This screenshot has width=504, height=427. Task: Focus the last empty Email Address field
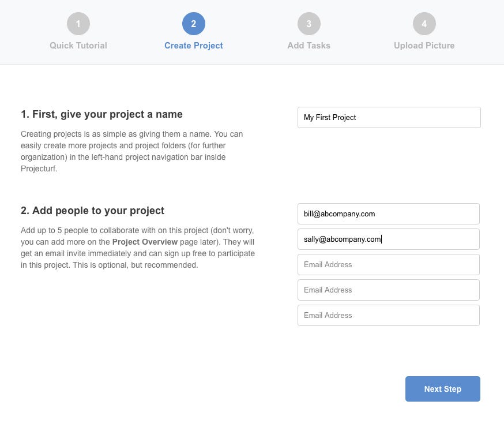pyautogui.click(x=389, y=315)
